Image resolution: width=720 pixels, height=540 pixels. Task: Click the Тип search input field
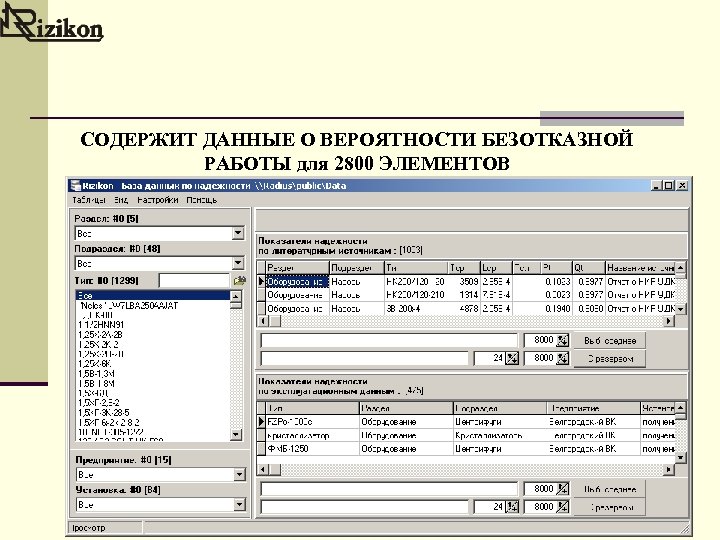pos(194,280)
